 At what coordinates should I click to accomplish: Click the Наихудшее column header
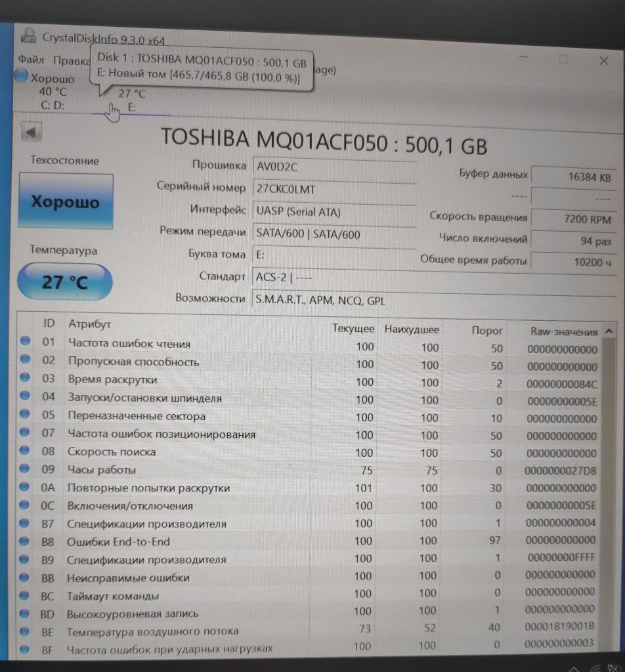[412, 329]
